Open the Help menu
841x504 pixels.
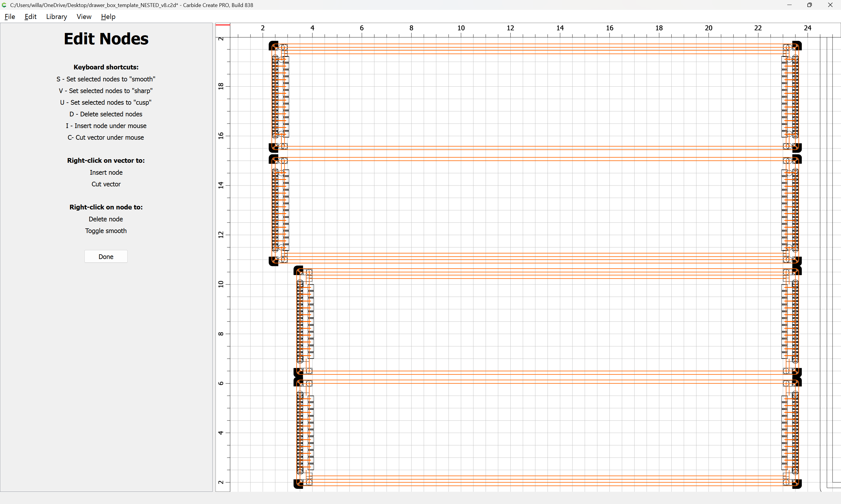pos(108,17)
